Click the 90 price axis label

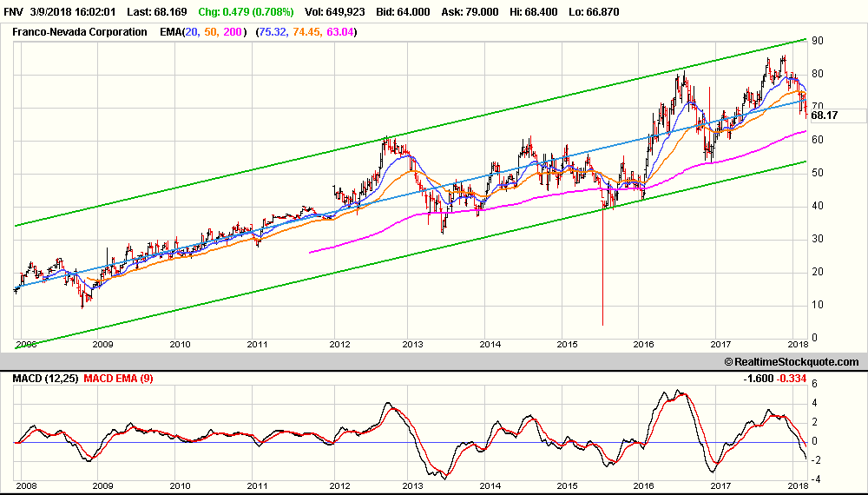click(817, 41)
